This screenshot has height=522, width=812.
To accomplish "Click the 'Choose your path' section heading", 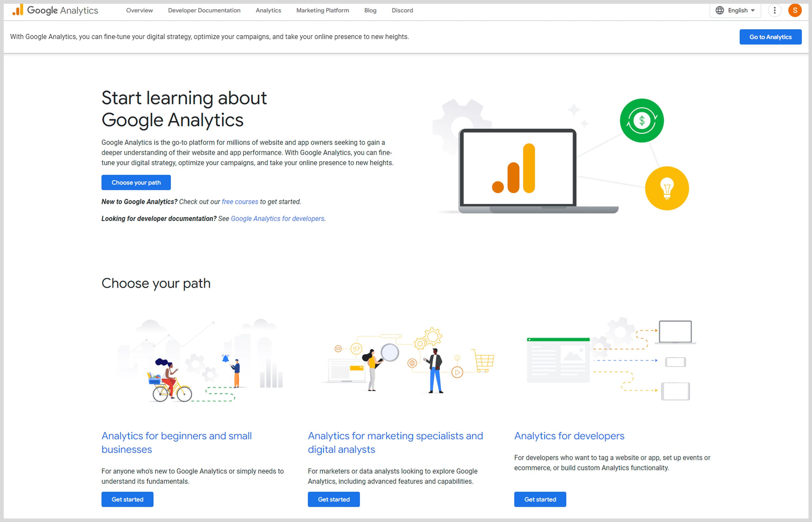I will point(156,283).
